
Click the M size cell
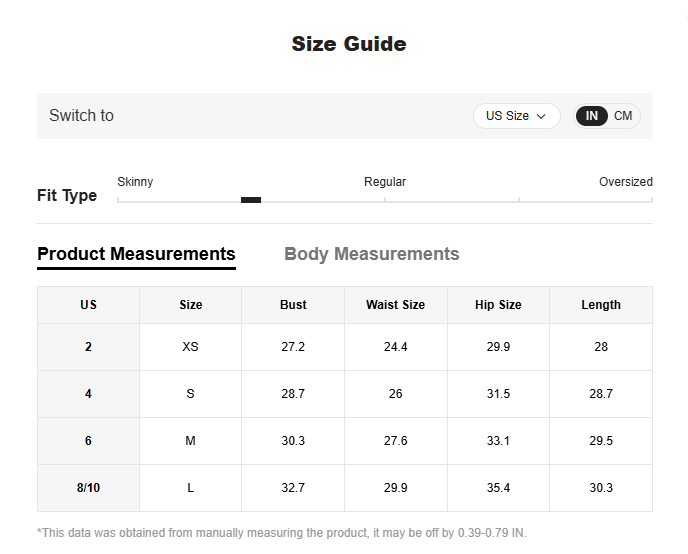(190, 441)
